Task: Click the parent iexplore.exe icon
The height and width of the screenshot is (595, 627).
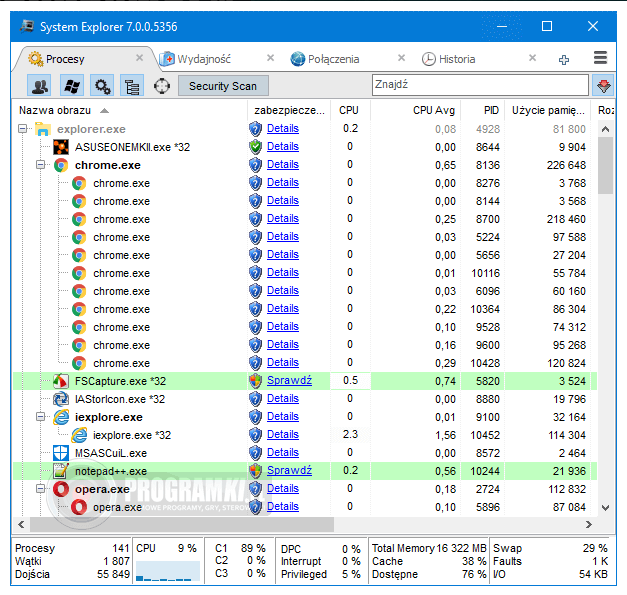Action: pyautogui.click(x=61, y=417)
